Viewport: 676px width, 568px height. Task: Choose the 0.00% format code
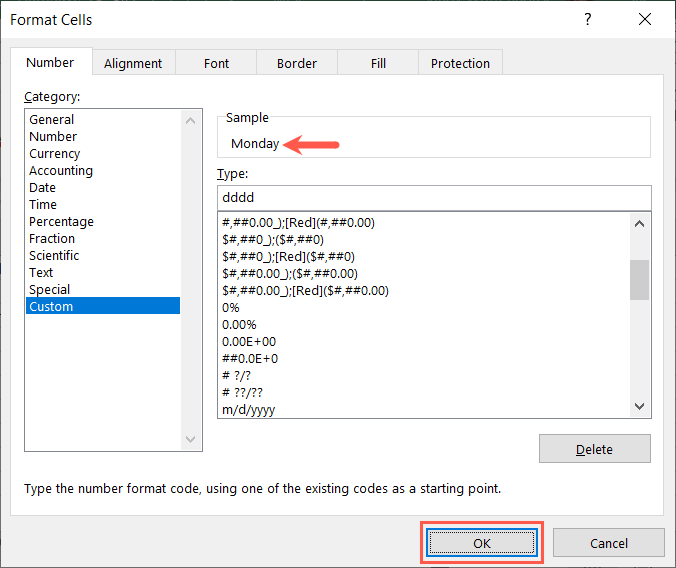click(x=239, y=324)
